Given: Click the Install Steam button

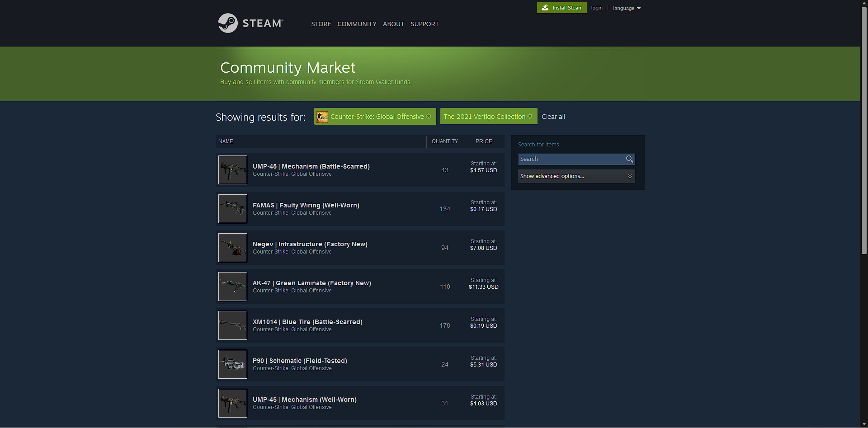Looking at the screenshot, I should pos(561,8).
